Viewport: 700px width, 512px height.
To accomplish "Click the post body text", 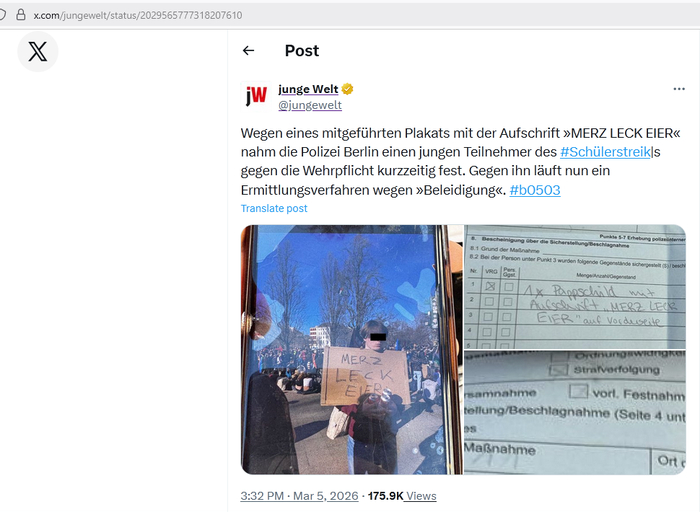I will [x=460, y=162].
